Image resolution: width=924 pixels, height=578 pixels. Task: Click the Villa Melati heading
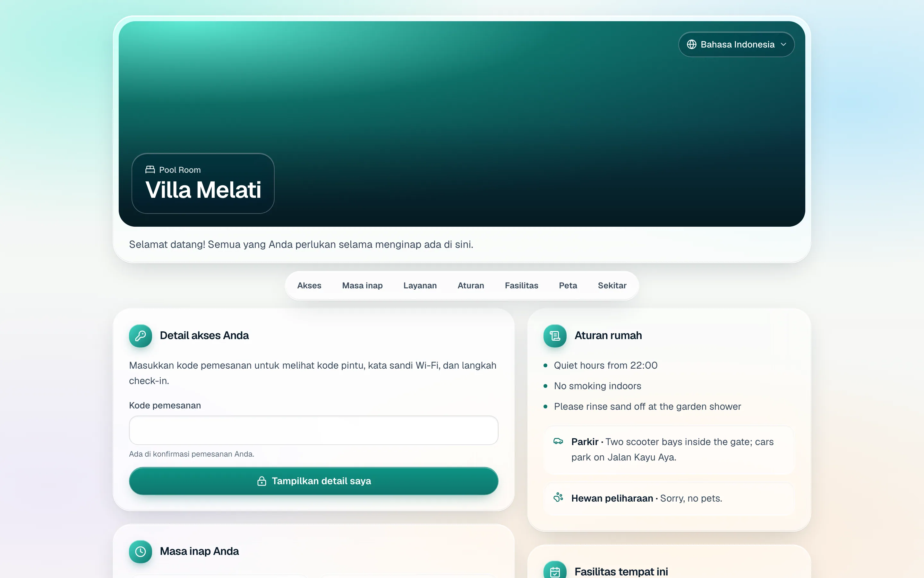pos(203,189)
